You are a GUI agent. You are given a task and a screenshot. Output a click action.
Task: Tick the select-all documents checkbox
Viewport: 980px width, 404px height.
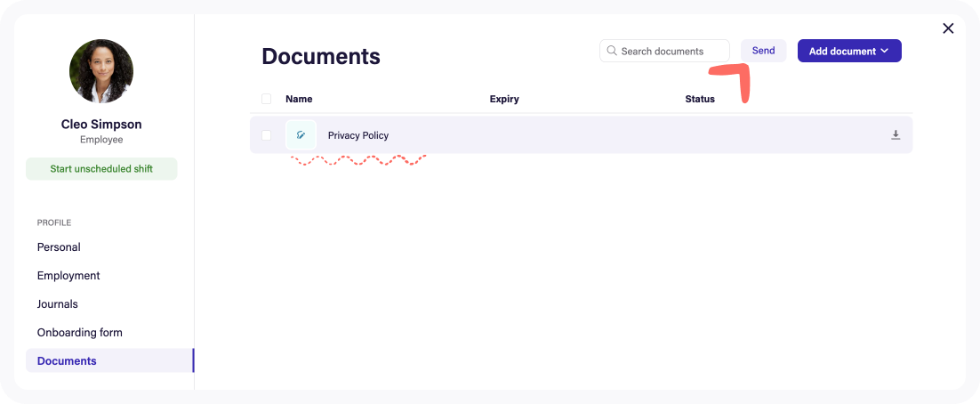click(266, 99)
